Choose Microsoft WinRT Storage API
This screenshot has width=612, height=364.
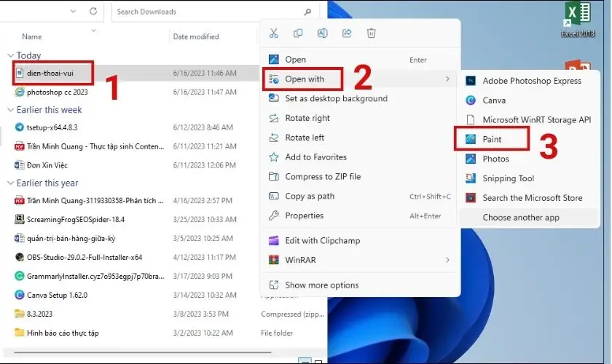tap(529, 120)
